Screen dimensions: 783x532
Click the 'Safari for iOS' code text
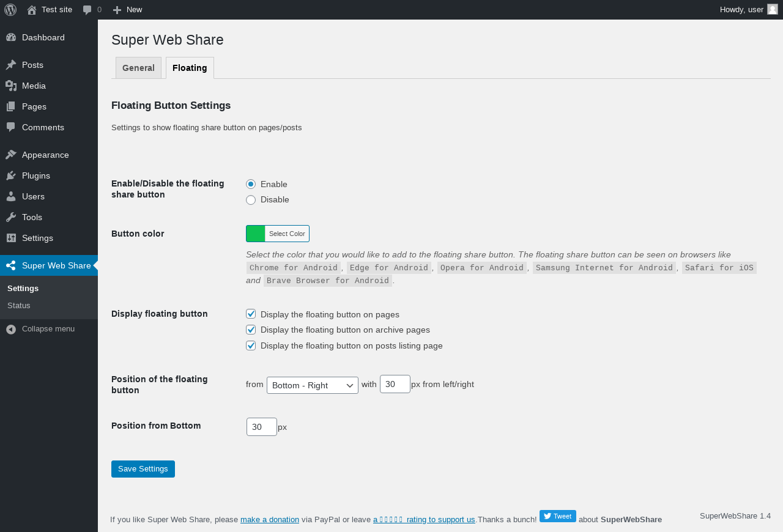[x=719, y=268]
